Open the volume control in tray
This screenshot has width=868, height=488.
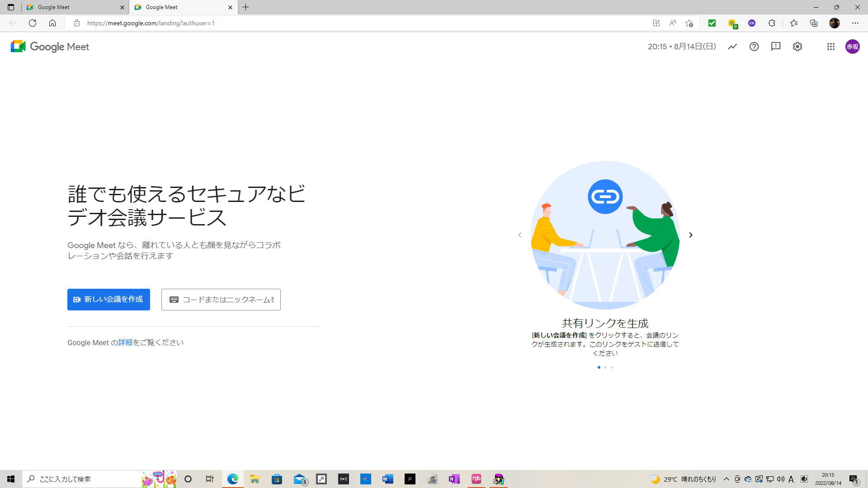click(x=781, y=479)
